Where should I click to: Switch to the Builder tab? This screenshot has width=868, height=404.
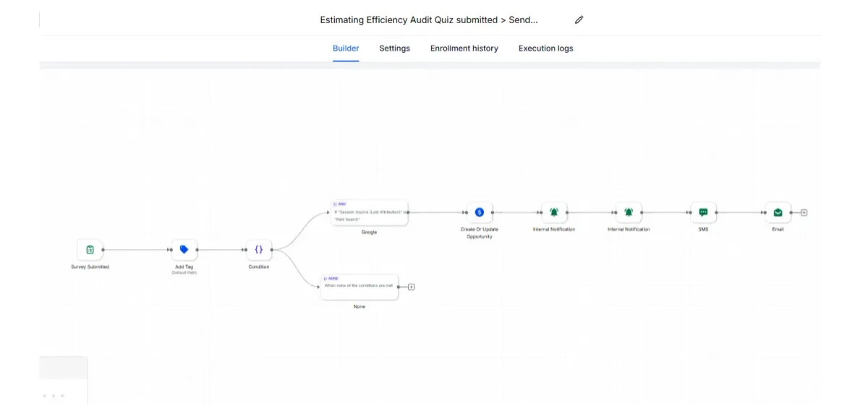pos(346,49)
